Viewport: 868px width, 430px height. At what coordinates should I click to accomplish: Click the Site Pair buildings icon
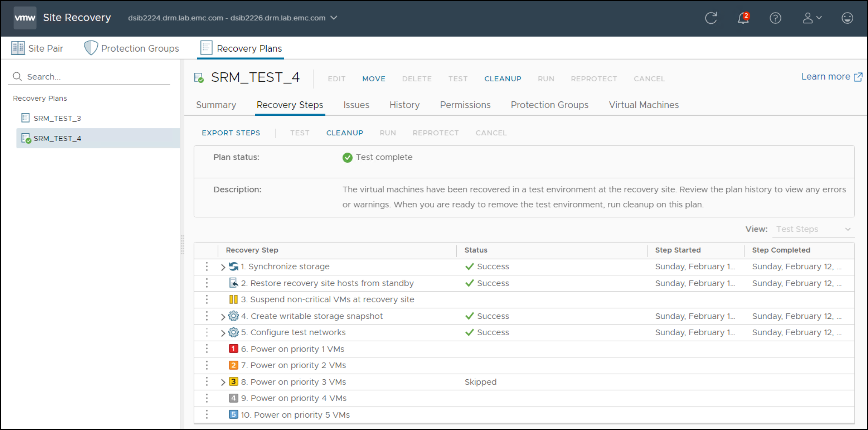pos(18,48)
